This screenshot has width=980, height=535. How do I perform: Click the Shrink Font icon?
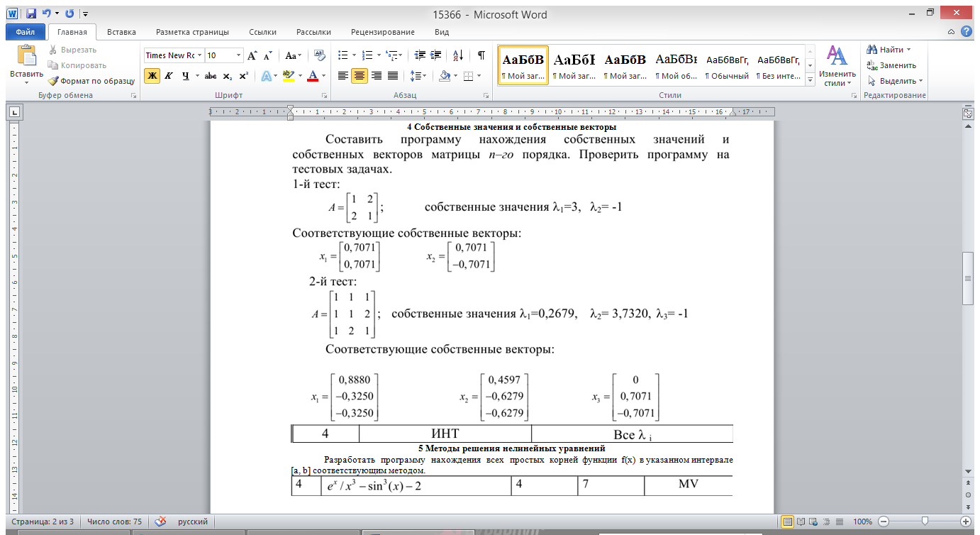click(268, 55)
